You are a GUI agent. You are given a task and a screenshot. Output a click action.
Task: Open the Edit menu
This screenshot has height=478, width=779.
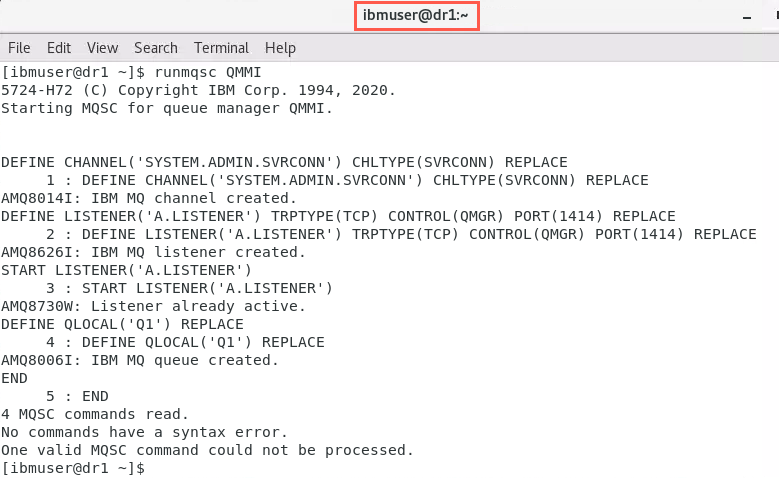coord(59,48)
